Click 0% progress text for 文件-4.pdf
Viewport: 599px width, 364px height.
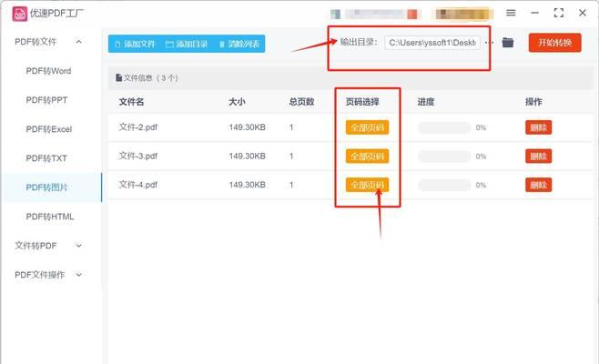click(481, 186)
